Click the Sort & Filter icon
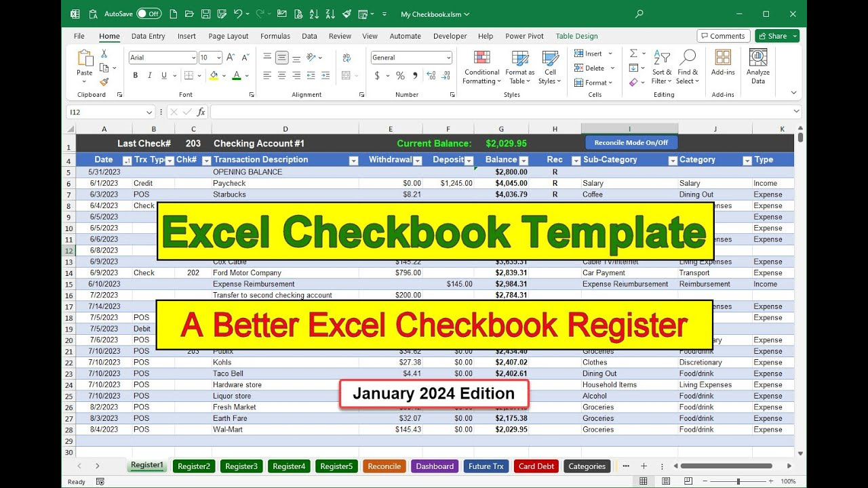Image resolution: width=868 pixels, height=488 pixels. tap(661, 58)
